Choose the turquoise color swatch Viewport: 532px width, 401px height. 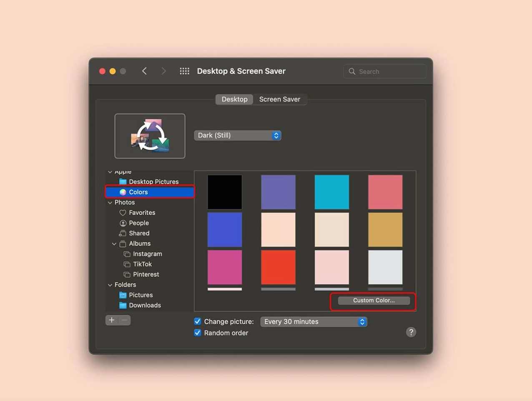331,192
